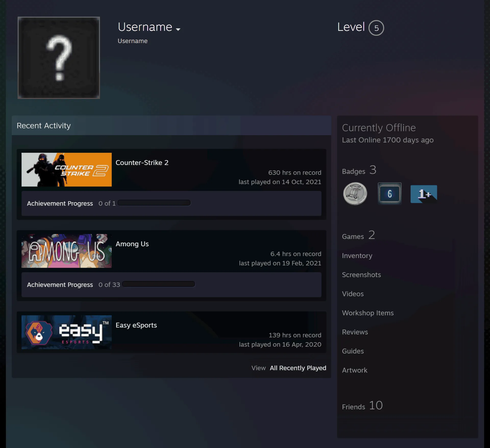490x448 pixels.
Task: Click the Counter-Strike 2 title link
Action: point(142,162)
